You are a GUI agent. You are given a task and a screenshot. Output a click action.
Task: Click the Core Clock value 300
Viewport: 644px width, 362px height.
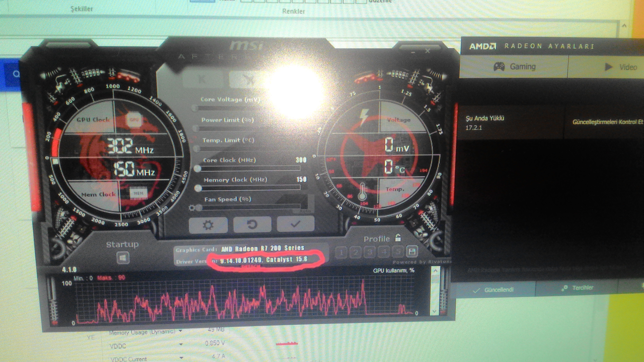(301, 160)
